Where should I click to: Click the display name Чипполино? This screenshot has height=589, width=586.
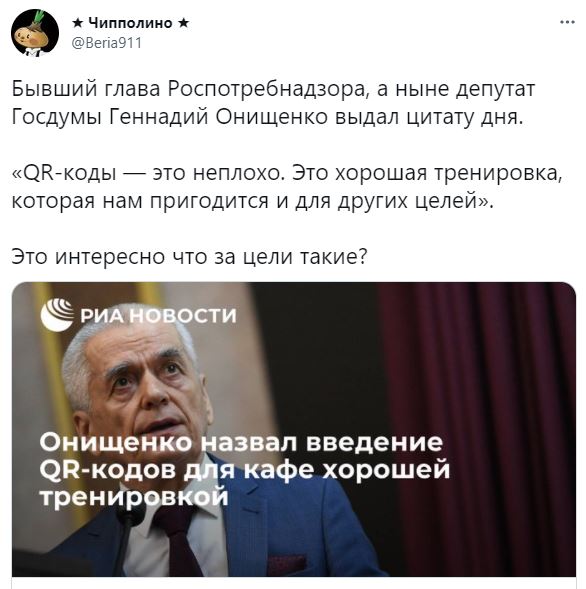[x=130, y=23]
